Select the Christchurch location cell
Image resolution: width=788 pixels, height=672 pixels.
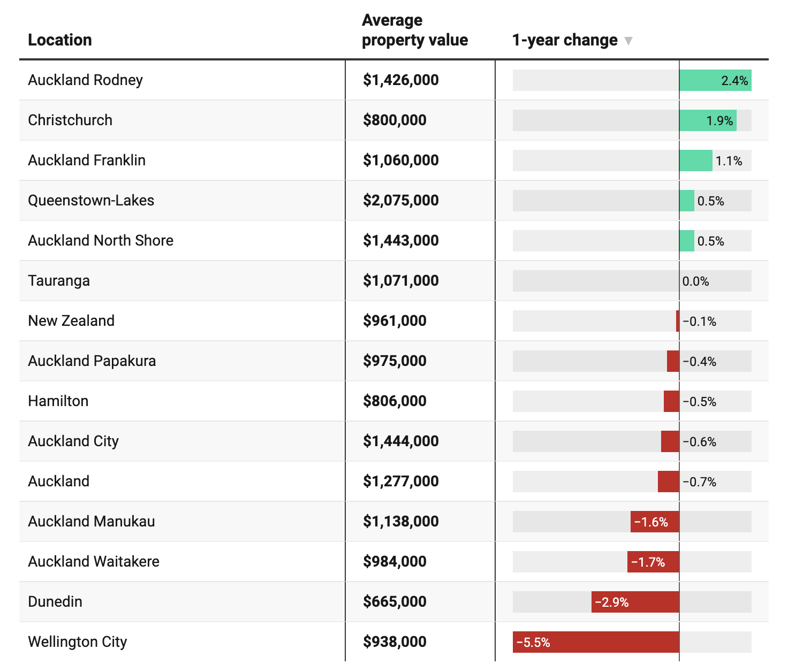70,120
